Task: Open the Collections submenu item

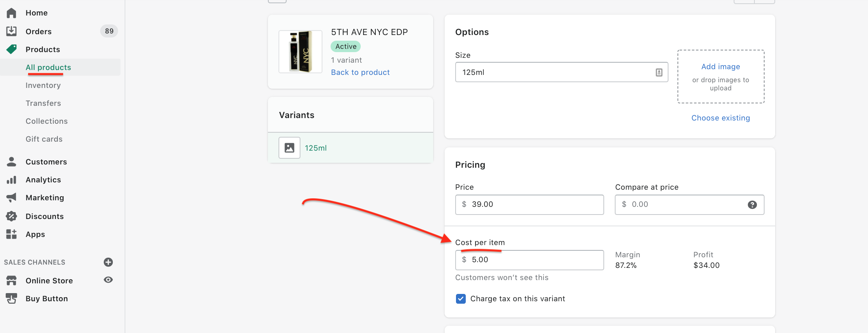Action: coord(47,121)
